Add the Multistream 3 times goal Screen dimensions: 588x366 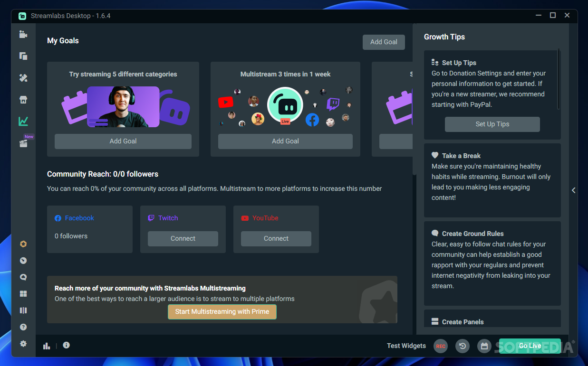tap(285, 141)
